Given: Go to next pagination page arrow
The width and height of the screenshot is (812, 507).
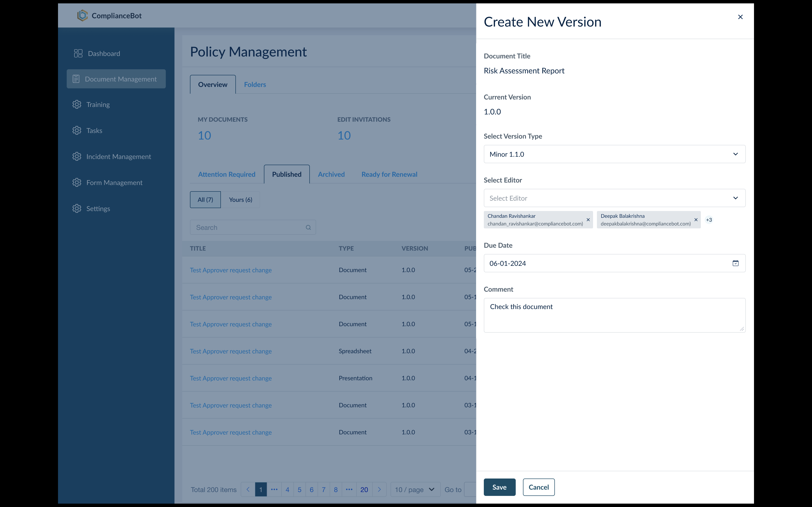Looking at the screenshot, I should (379, 489).
